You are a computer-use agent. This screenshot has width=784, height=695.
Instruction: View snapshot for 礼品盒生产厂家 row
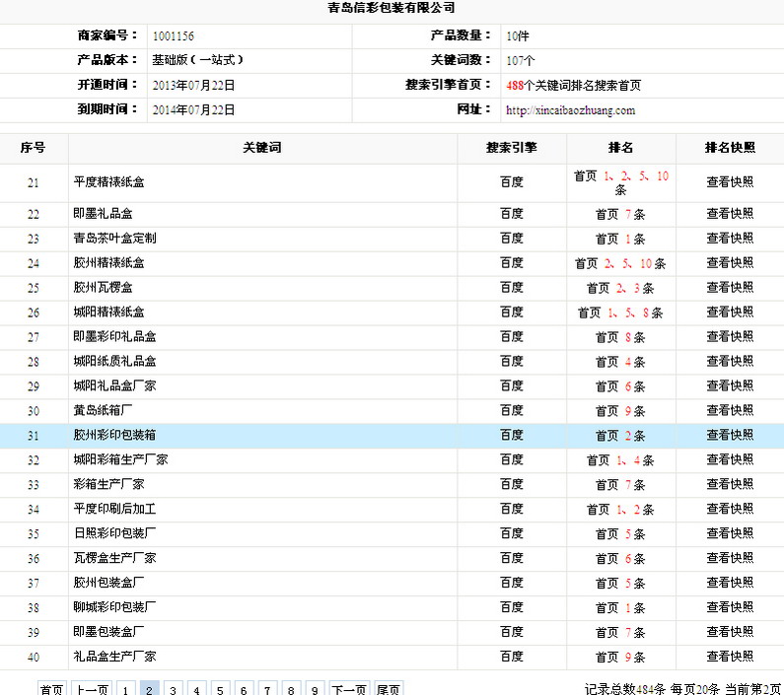[x=730, y=658]
